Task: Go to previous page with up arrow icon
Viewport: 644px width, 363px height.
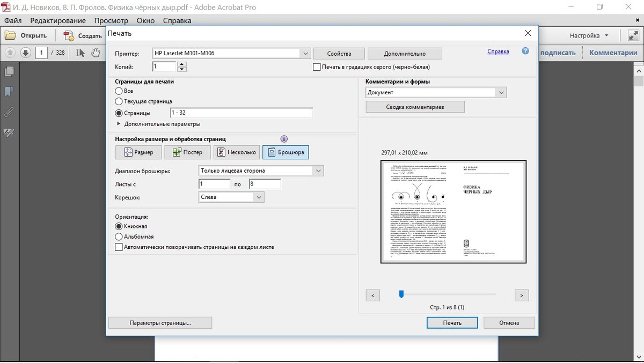Action: tap(10, 53)
